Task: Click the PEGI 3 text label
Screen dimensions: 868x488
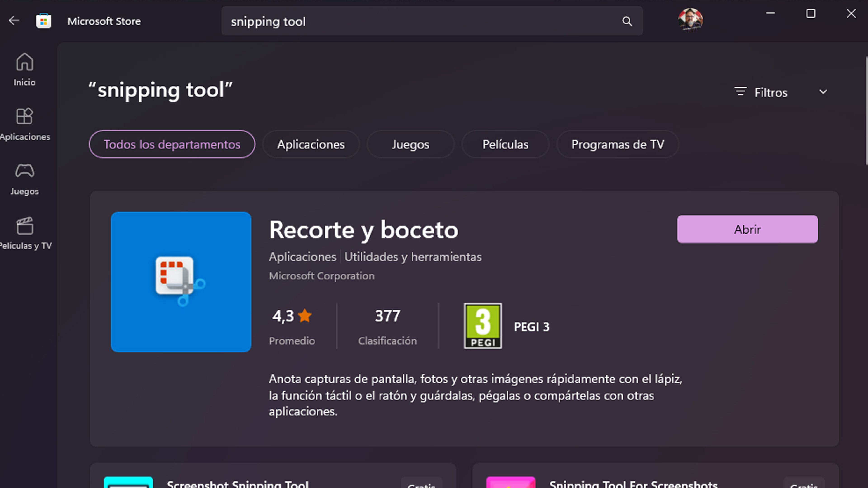Action: point(531,327)
